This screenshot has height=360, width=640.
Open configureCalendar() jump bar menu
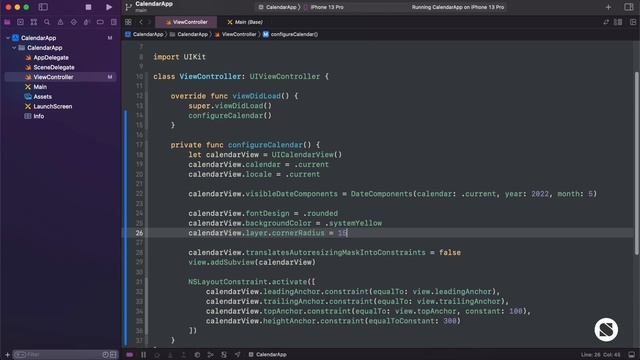point(290,34)
